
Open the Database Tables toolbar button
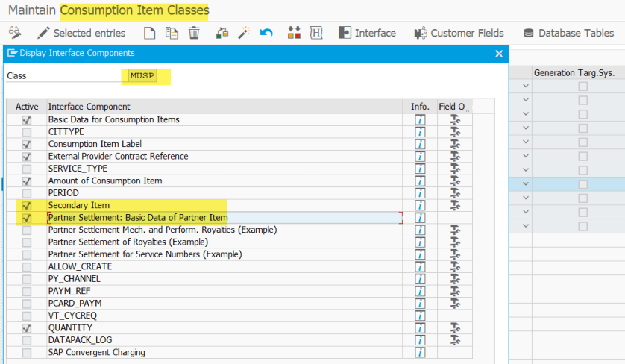568,33
